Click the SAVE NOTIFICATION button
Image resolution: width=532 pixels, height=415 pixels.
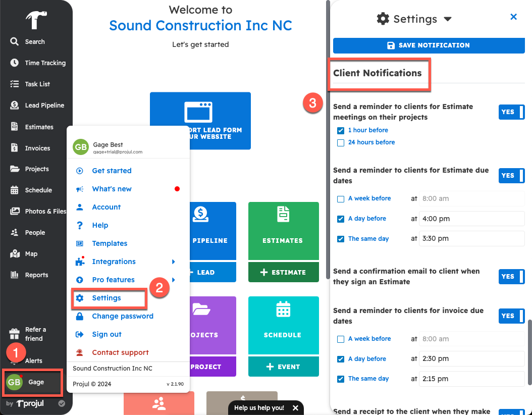[429, 45]
